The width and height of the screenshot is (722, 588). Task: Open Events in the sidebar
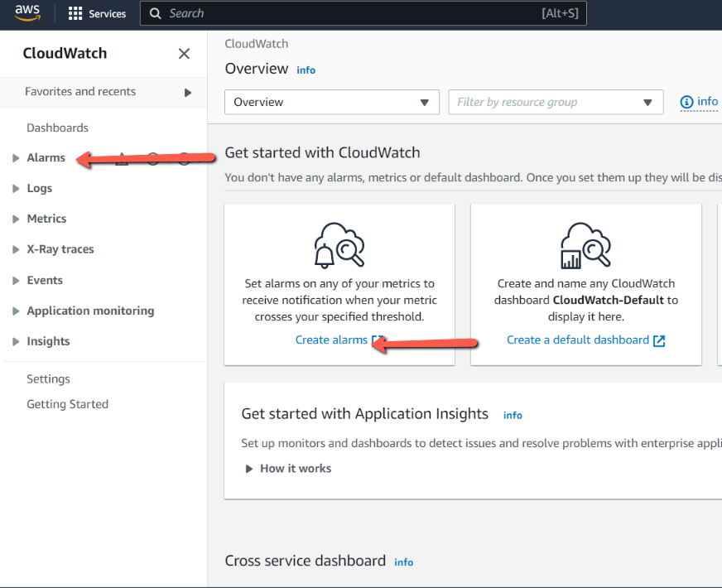tap(45, 280)
